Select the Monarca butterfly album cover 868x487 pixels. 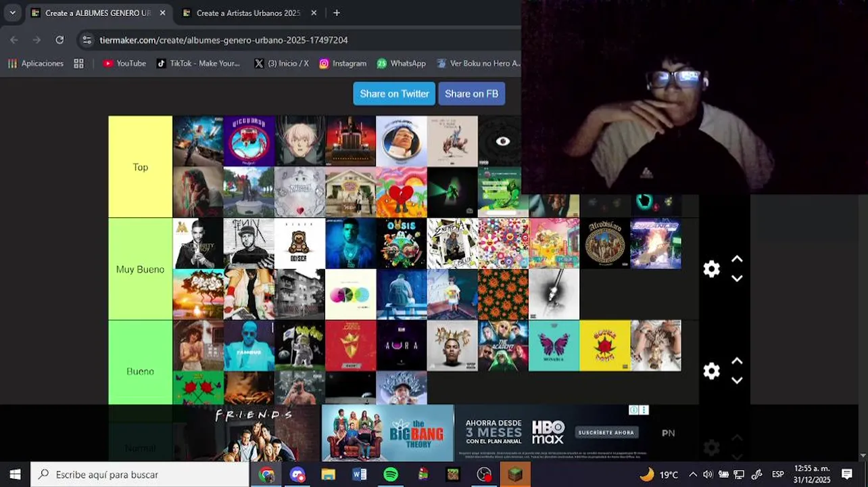point(554,346)
